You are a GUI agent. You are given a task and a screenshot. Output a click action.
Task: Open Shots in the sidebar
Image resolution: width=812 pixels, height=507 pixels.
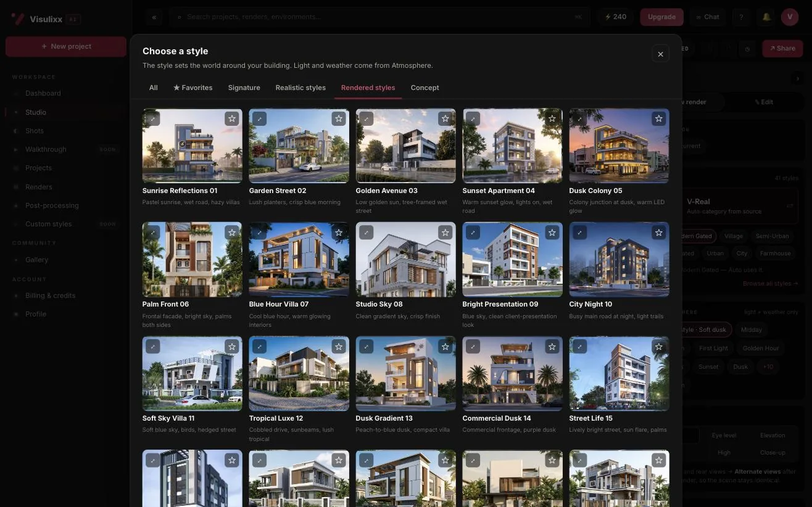[x=66, y=131]
